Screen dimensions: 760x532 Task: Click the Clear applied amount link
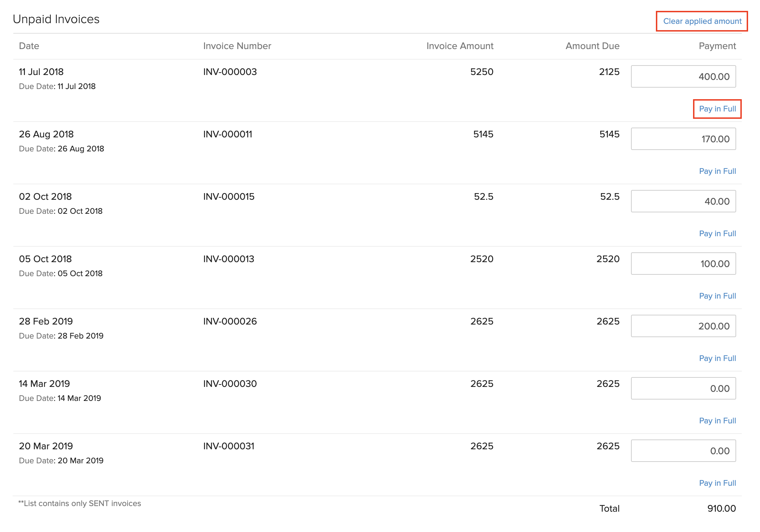coord(702,21)
